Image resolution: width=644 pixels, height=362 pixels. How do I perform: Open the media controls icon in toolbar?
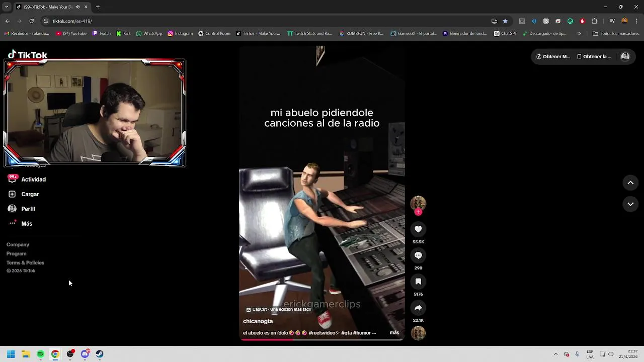coord(612,21)
